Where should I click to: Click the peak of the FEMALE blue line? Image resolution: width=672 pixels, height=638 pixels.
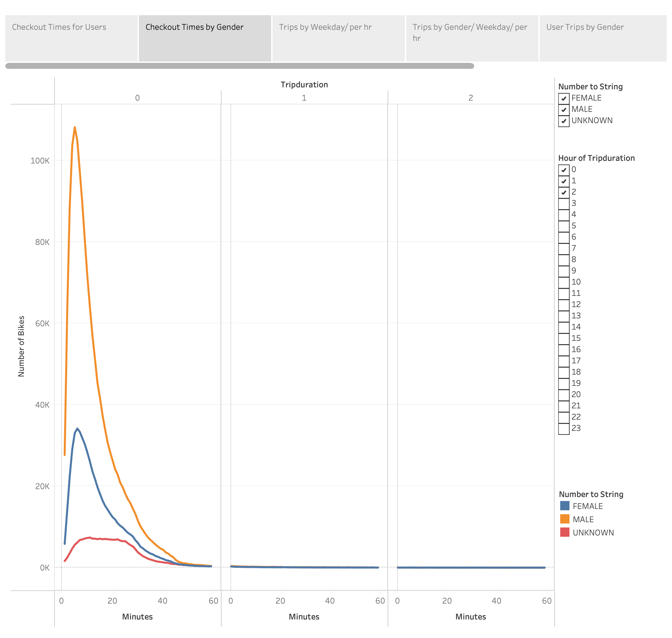pos(77,429)
